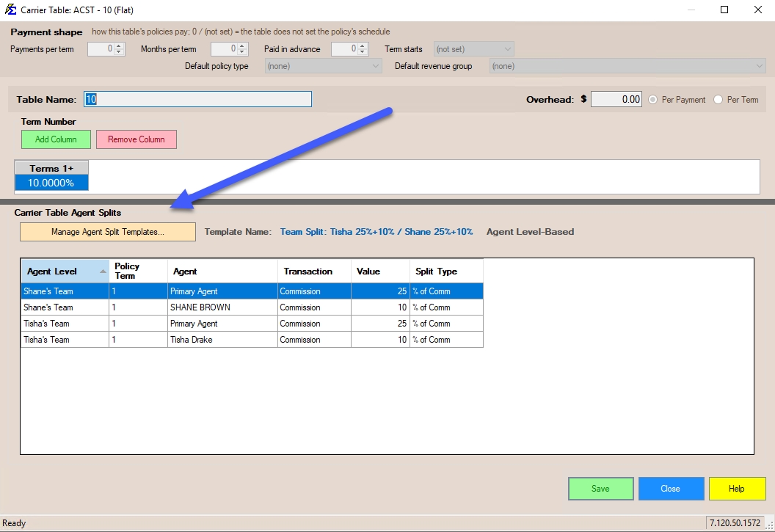The height and width of the screenshot is (532, 775).
Task: Click the Agent Level-Based label
Action: pos(530,232)
